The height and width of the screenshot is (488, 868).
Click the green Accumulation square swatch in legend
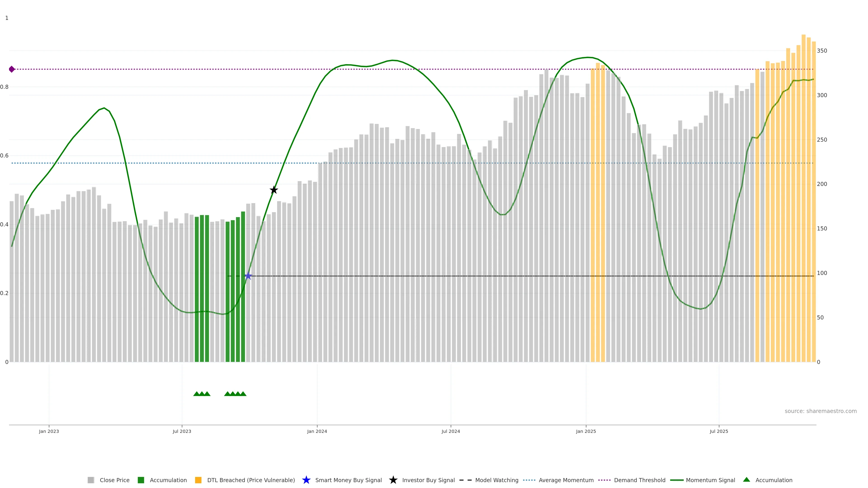pos(141,480)
